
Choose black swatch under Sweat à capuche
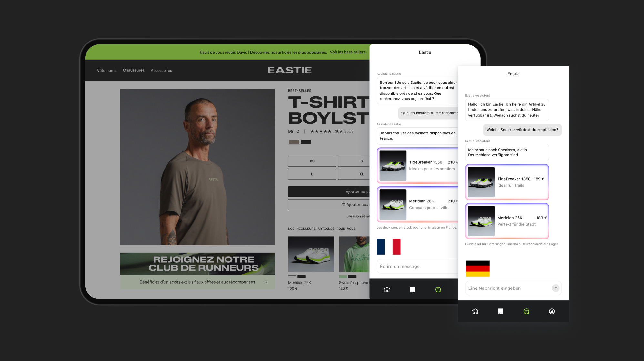[x=352, y=277]
